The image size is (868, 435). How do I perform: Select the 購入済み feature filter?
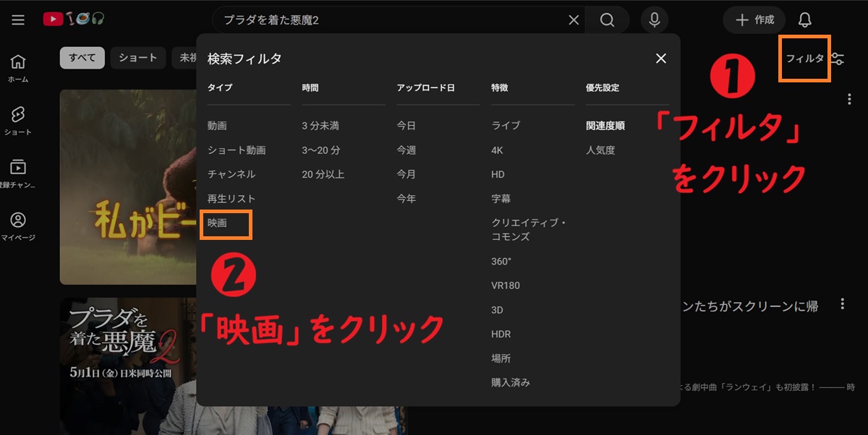tap(511, 383)
